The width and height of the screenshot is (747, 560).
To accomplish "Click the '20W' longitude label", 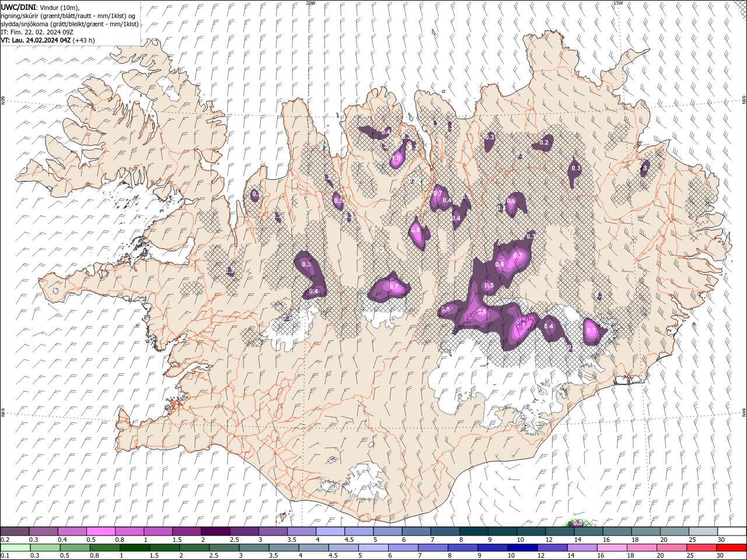I will coord(310,3).
